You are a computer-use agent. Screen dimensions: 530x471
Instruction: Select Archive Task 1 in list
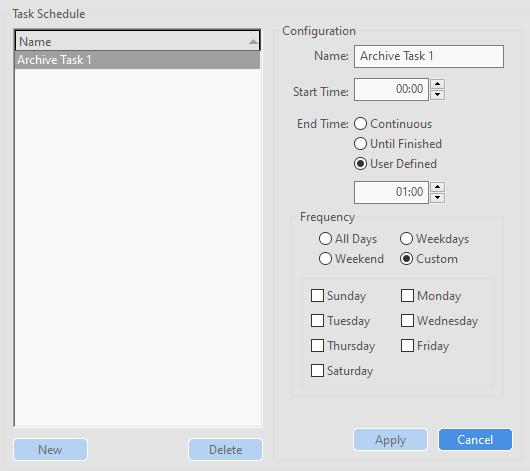(x=138, y=60)
